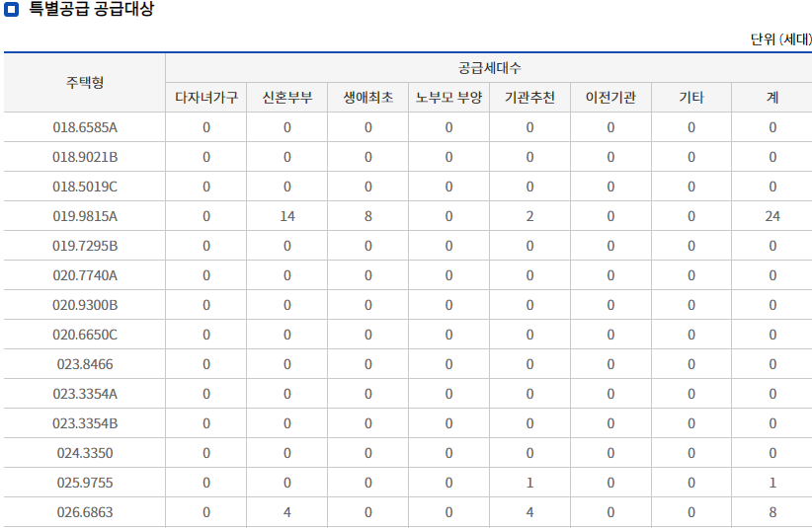Click the total 8 for 026.6863
Image resolution: width=812 pixels, height=528 pixels.
click(772, 512)
